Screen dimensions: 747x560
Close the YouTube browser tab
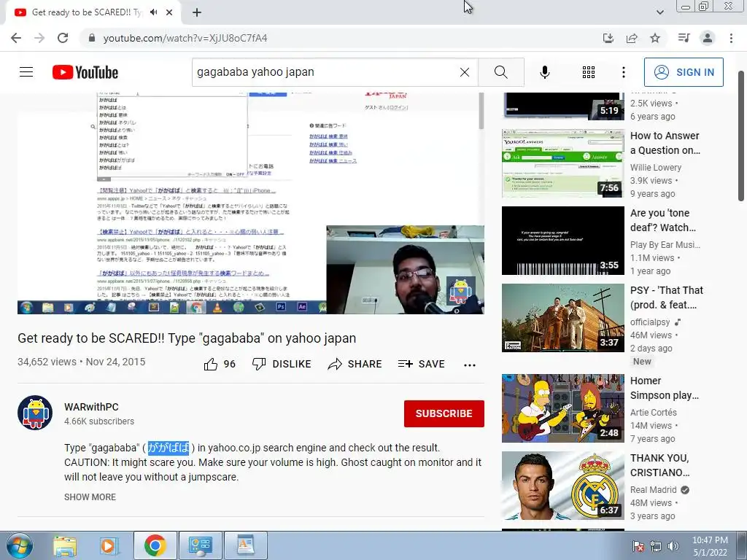click(169, 12)
